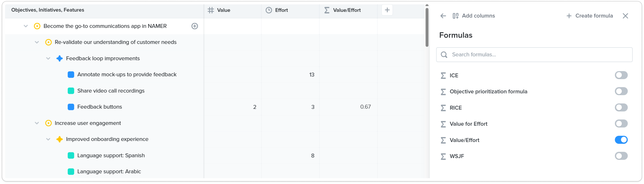Click the yellow Improved onboarding experience star icon
Image resolution: width=644 pixels, height=184 pixels.
[60, 139]
